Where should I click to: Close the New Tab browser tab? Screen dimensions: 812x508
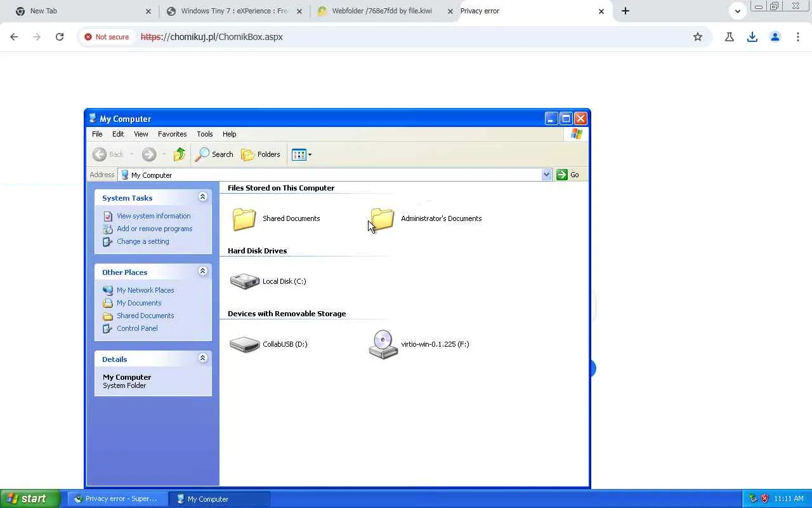(148, 11)
